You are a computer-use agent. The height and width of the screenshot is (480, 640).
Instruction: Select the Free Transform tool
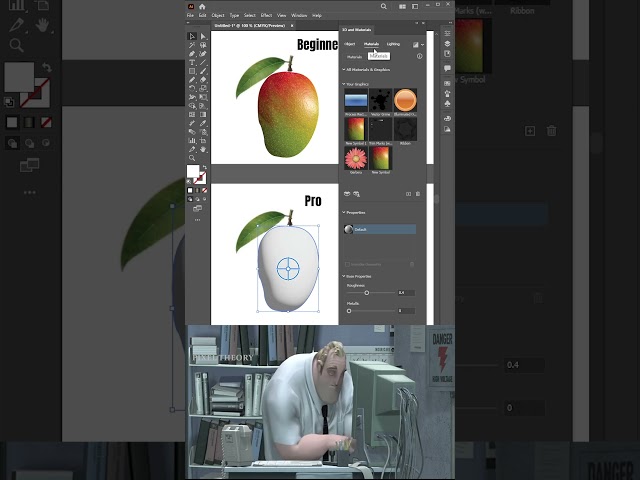pos(203,97)
